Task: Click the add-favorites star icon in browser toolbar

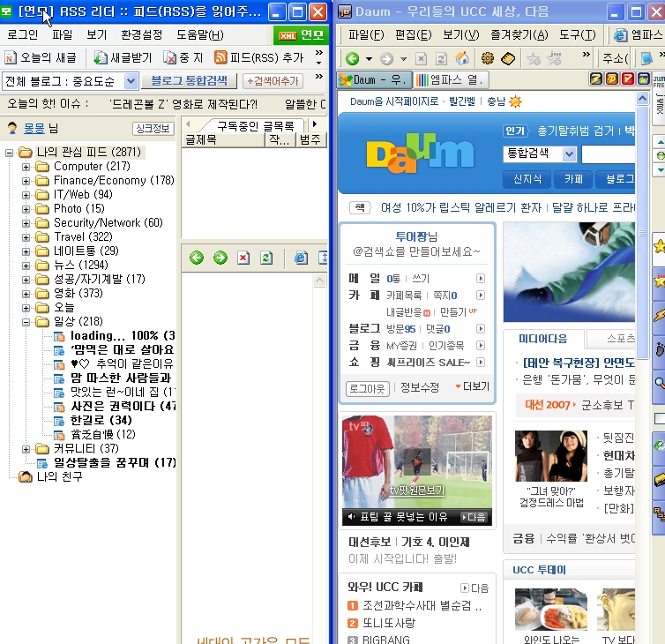Action: tap(554, 58)
